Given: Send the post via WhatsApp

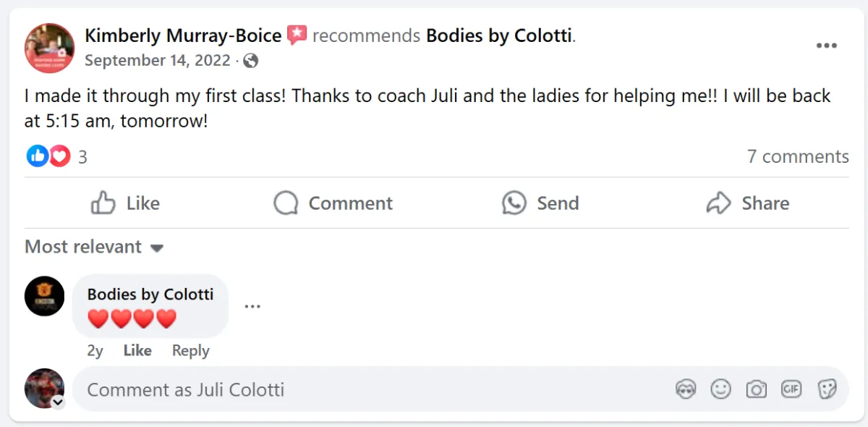Looking at the screenshot, I should (540, 203).
